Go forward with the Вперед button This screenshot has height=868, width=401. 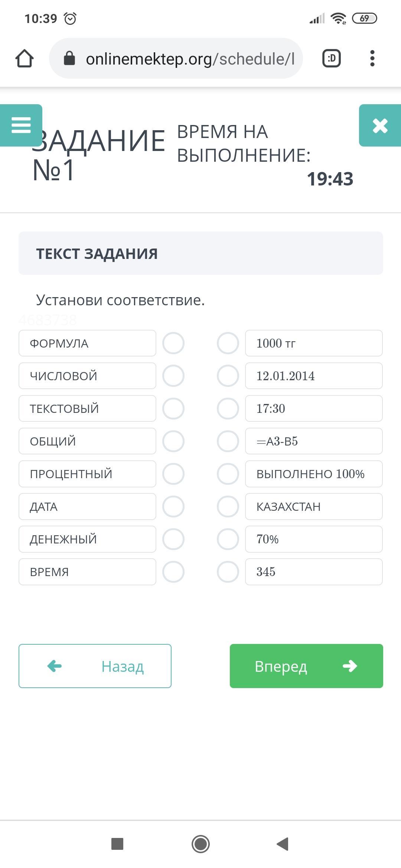pyautogui.click(x=306, y=666)
